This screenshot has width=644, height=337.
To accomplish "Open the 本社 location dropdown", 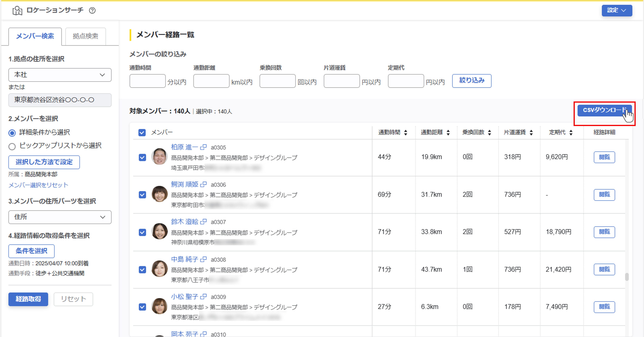I will (x=60, y=75).
